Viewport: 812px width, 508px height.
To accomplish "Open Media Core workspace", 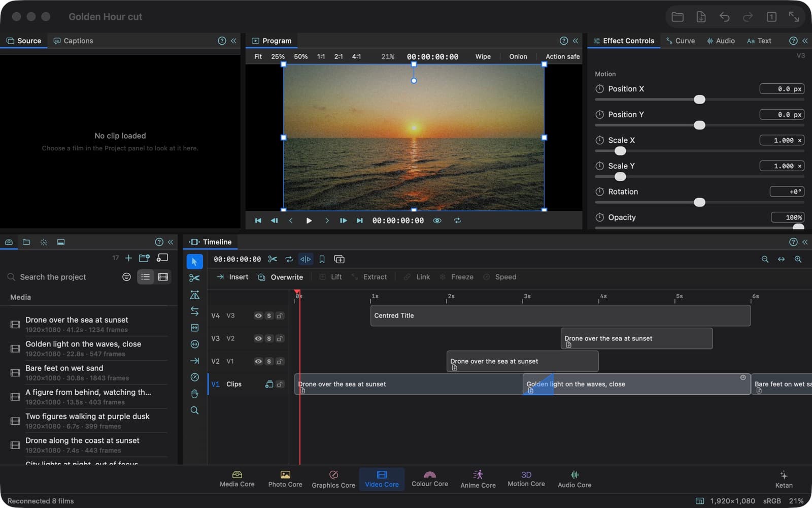I will tap(237, 479).
